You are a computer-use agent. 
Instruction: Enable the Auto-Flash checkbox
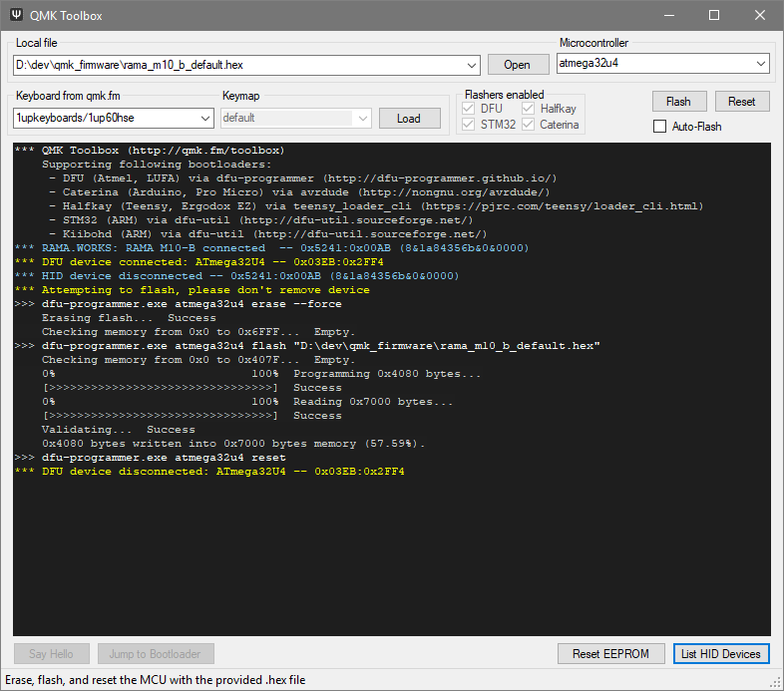pos(659,127)
